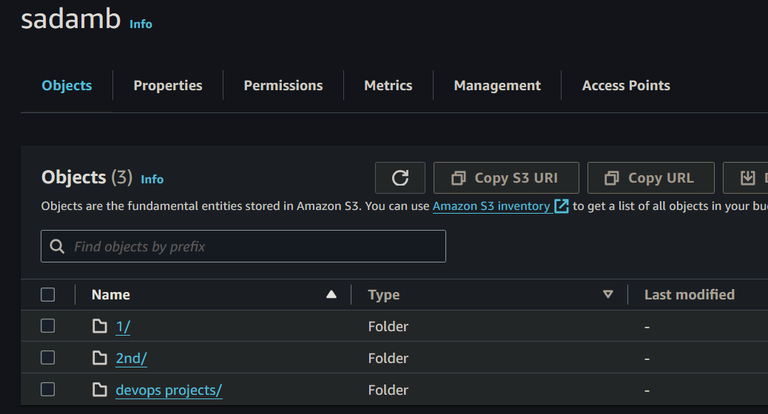
Task: Click the external link icon after S3 inventory
Action: (x=561, y=206)
